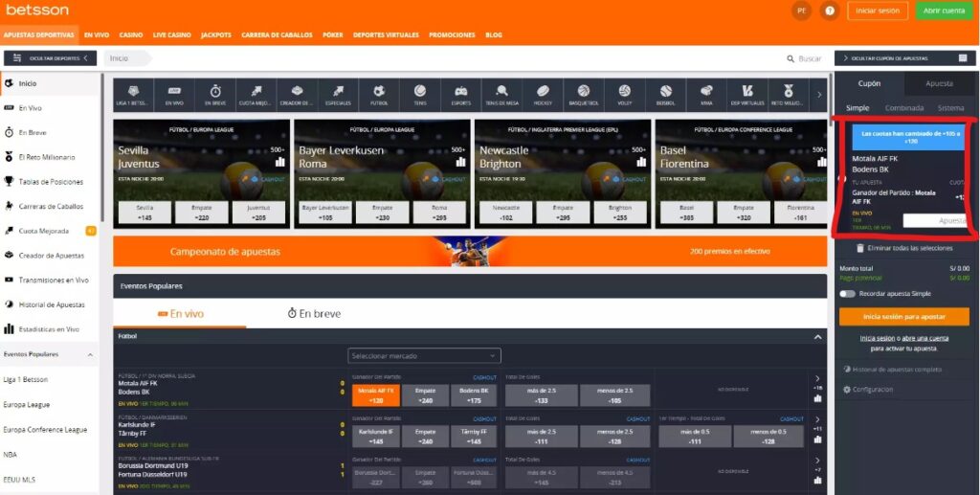Image resolution: width=980 pixels, height=495 pixels.
Task: Open the Seleccionar mercado dropdown
Action: pyautogui.click(x=425, y=356)
